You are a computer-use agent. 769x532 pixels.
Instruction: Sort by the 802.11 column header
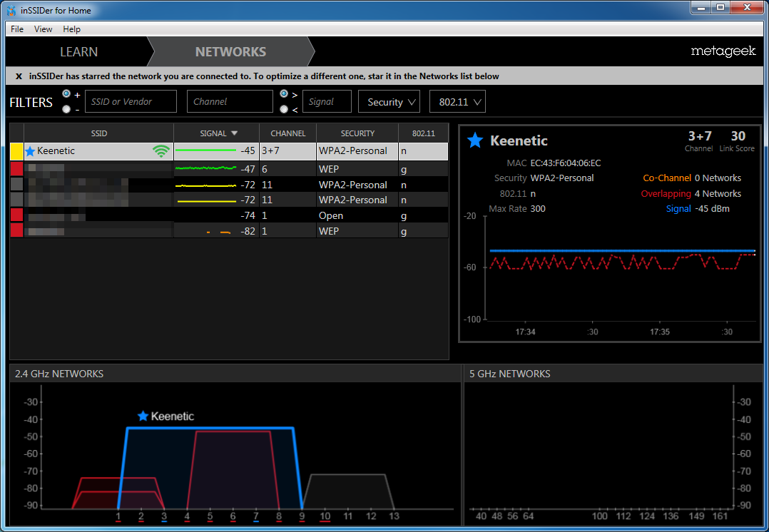click(423, 133)
